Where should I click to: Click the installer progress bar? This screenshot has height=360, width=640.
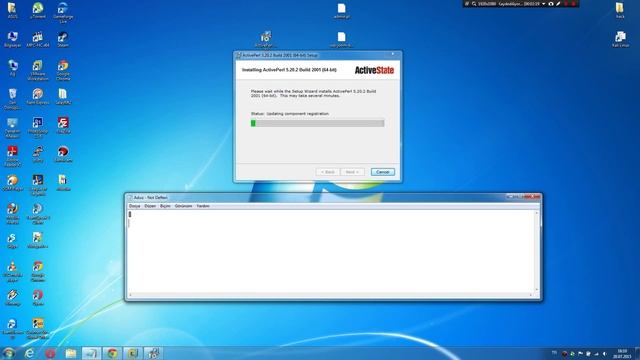(x=317, y=123)
